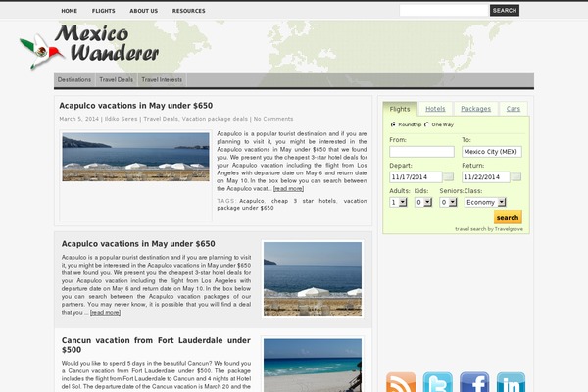Switch to the Flights search tab
588x392 pixels.
click(400, 109)
